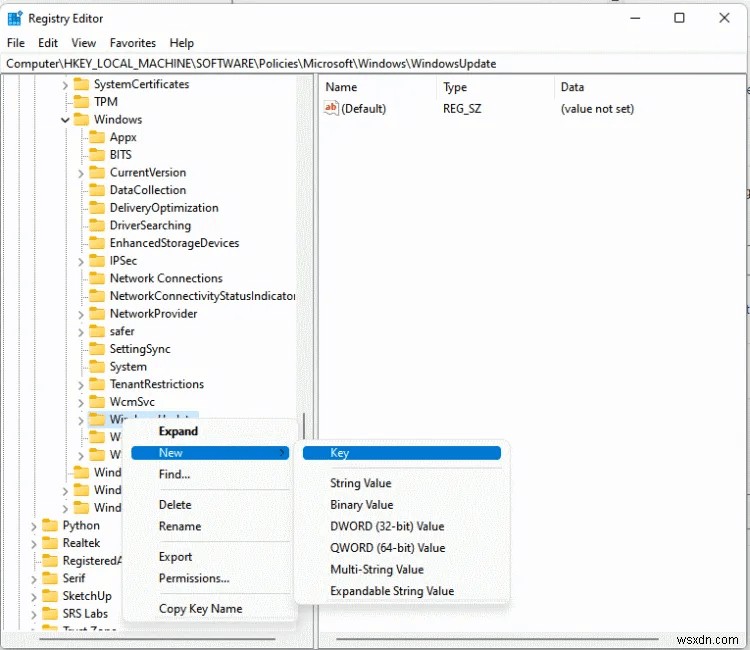Click the (Default) string value icon
Image resolution: width=750 pixels, height=650 pixels.
[x=331, y=108]
